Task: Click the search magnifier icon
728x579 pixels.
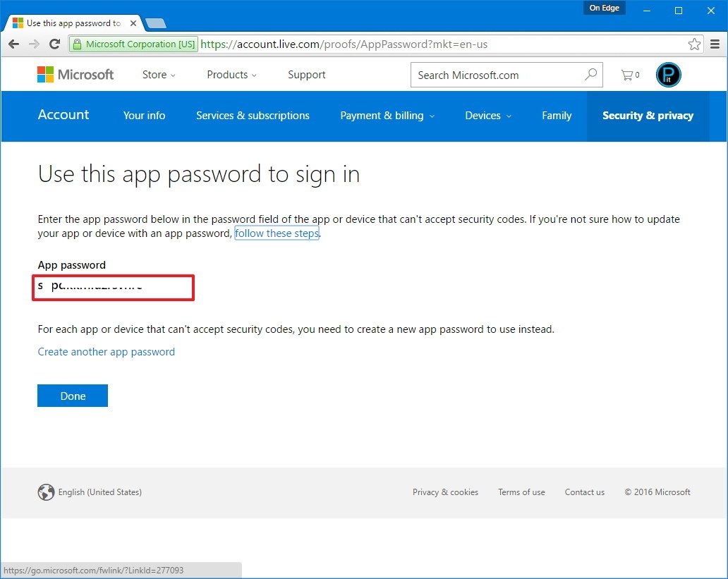Action: (590, 74)
